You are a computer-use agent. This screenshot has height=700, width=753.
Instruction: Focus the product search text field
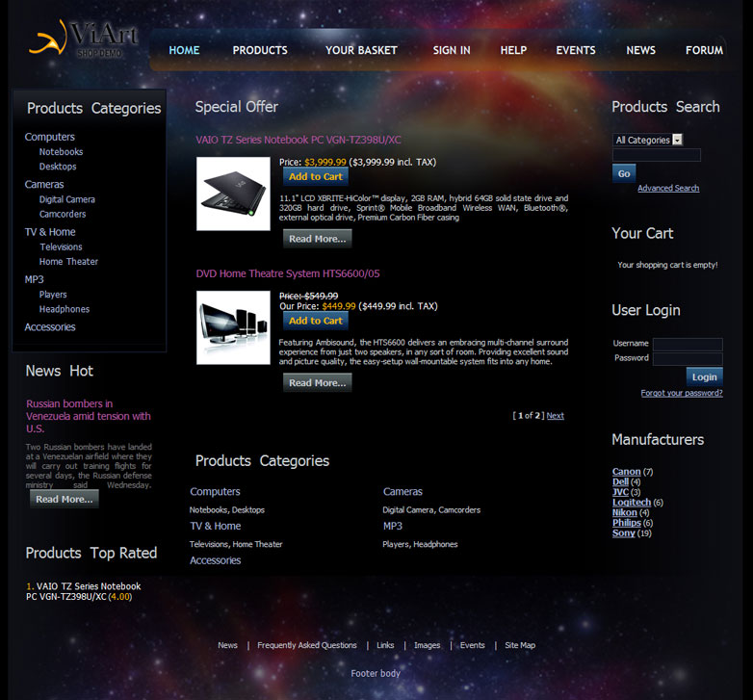click(657, 155)
